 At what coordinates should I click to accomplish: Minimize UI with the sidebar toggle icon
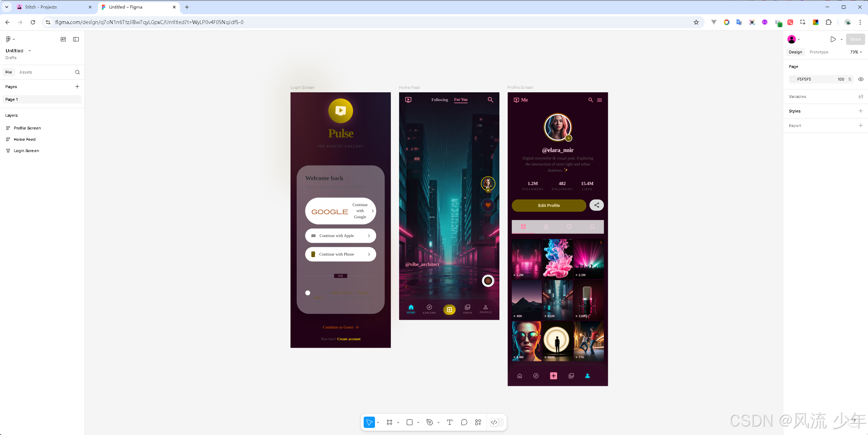76,39
